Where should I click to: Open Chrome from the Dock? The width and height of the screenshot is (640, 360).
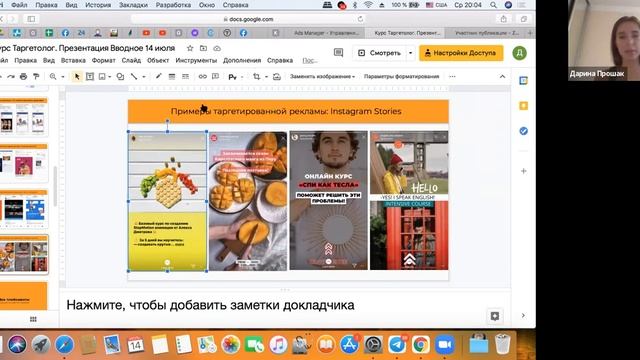(420, 345)
